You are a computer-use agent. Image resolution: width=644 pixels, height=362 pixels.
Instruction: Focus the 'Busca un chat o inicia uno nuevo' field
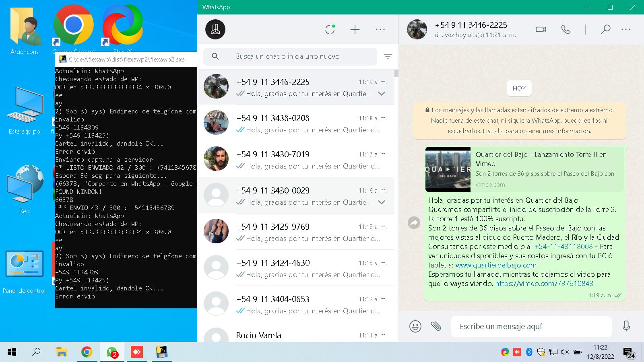click(290, 57)
